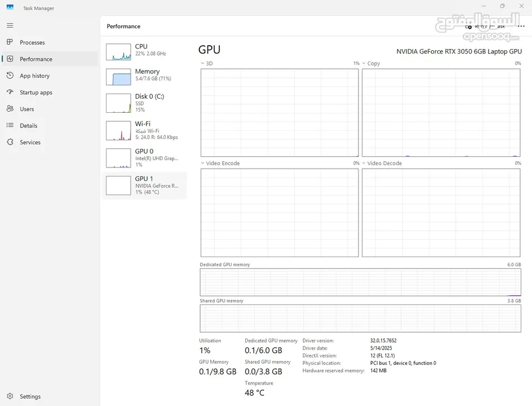Click driver date 5/14/2025
The image size is (532, 406).
(381, 348)
